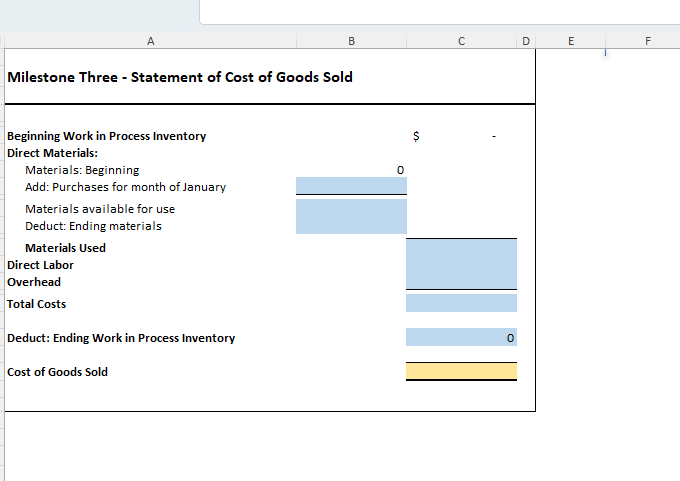This screenshot has width=680, height=481.
Task: Click the Milestone Three title cell
Action: pyautogui.click(x=180, y=77)
